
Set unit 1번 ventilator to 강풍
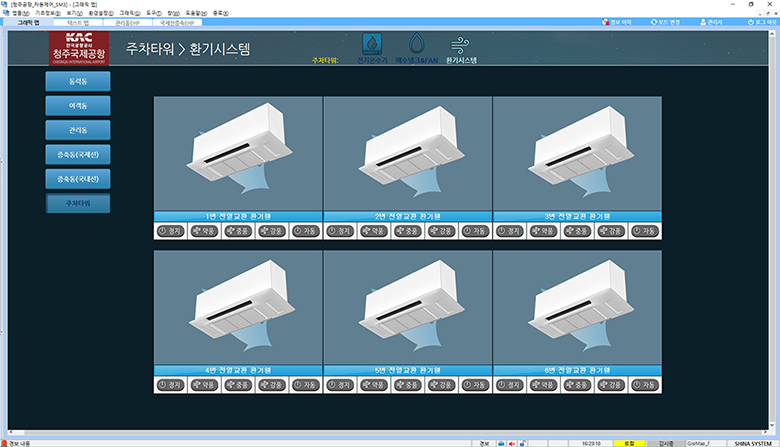tap(272, 231)
